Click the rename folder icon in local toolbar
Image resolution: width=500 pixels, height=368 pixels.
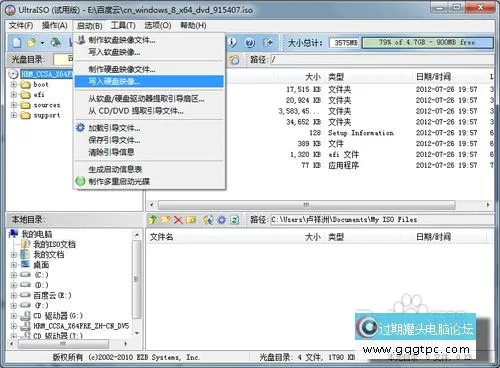coord(191,220)
